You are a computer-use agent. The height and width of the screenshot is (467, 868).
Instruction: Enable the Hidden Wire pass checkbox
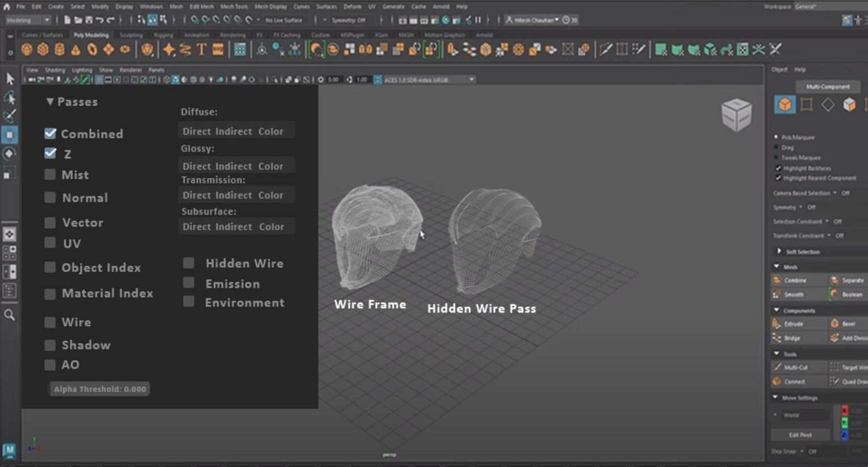189,263
